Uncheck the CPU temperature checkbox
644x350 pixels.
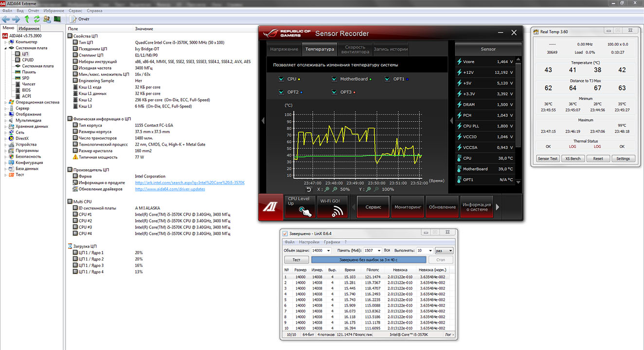click(281, 79)
